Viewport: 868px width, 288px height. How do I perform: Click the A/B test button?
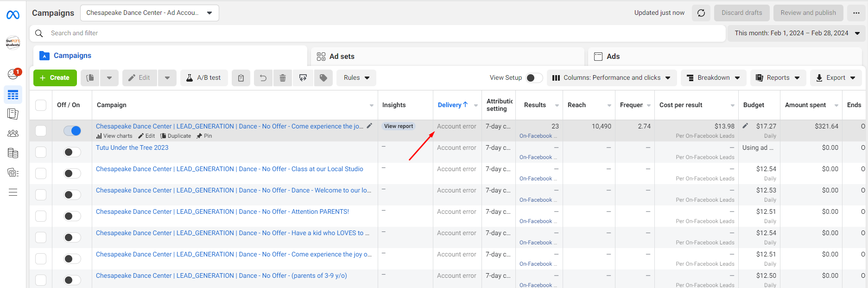pos(204,78)
